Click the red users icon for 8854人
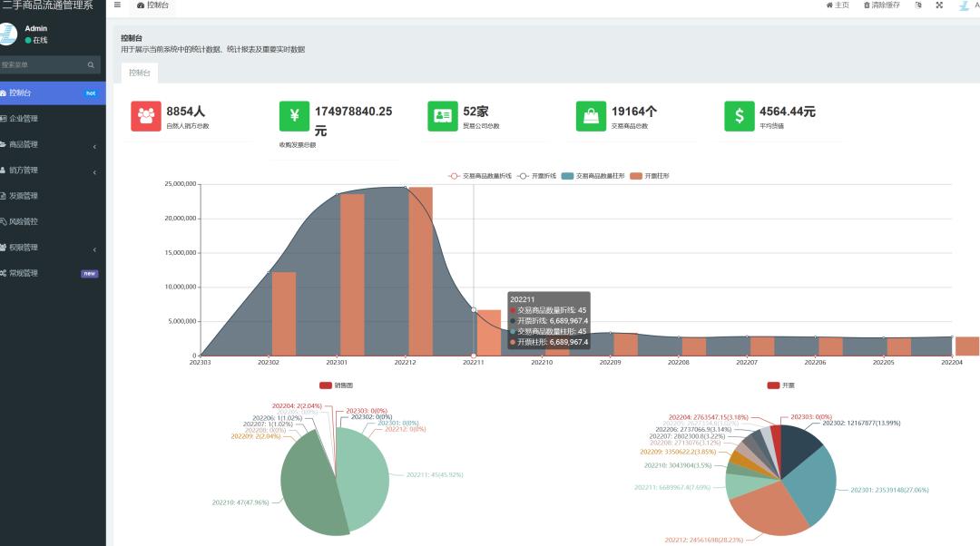The height and width of the screenshot is (546, 980). (x=145, y=116)
